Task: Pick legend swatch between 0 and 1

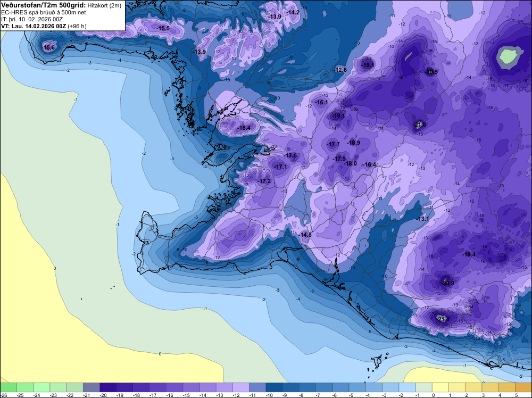Action: (440, 387)
